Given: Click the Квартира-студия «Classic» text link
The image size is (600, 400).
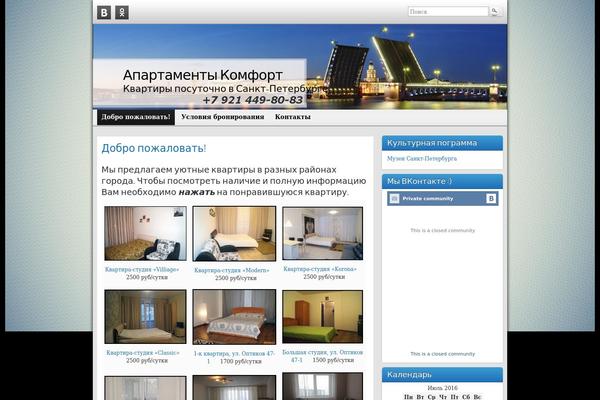Looking at the screenshot, I should pos(143,353).
